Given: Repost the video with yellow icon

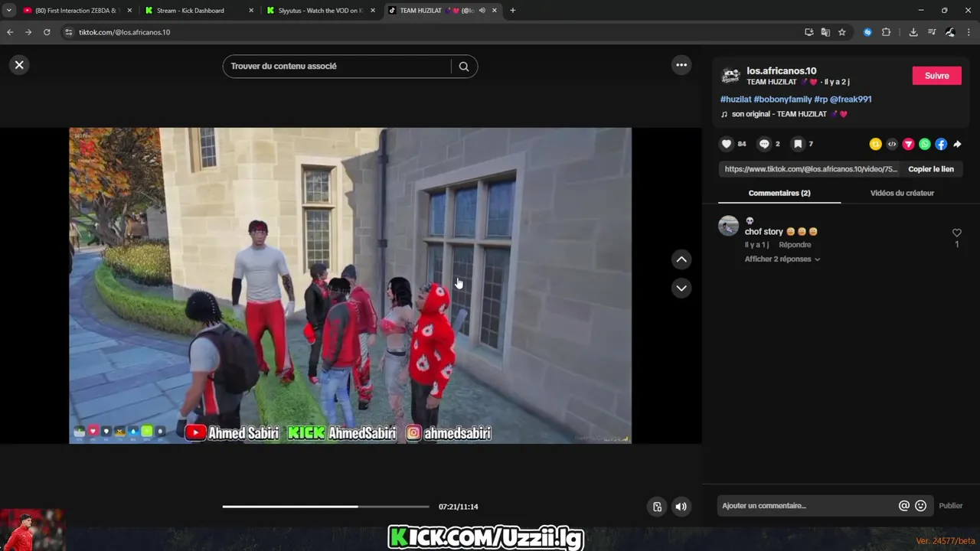Looking at the screenshot, I should click(x=875, y=144).
